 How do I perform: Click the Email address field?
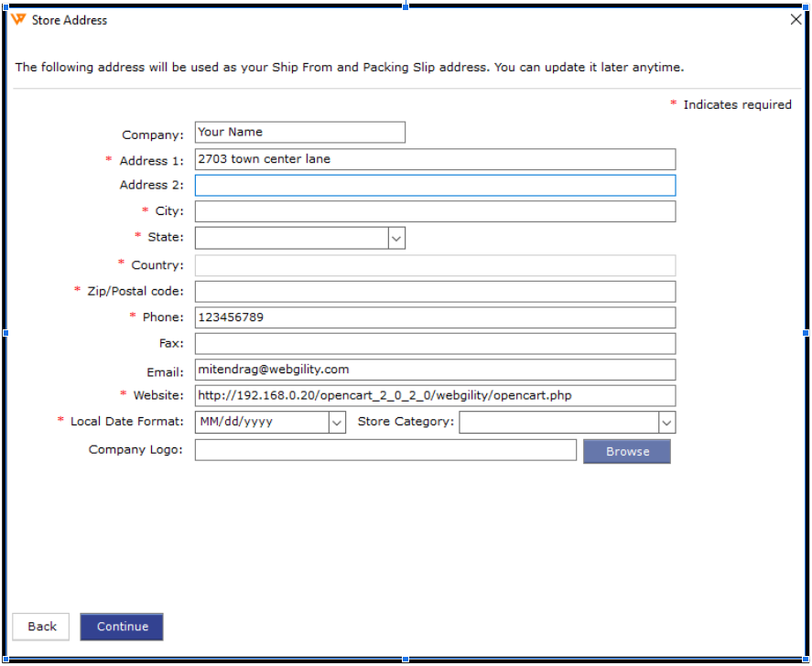point(435,370)
